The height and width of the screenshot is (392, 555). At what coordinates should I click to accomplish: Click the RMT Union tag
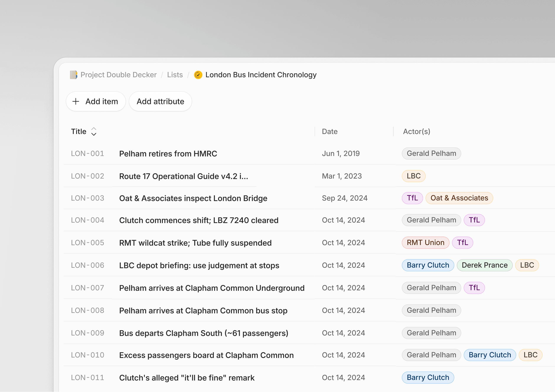pyautogui.click(x=425, y=243)
